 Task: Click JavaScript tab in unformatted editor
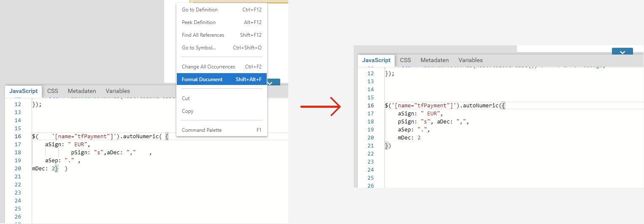coord(24,91)
